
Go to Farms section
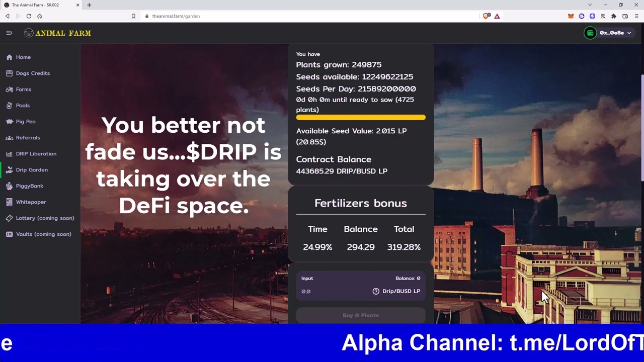[24, 89]
